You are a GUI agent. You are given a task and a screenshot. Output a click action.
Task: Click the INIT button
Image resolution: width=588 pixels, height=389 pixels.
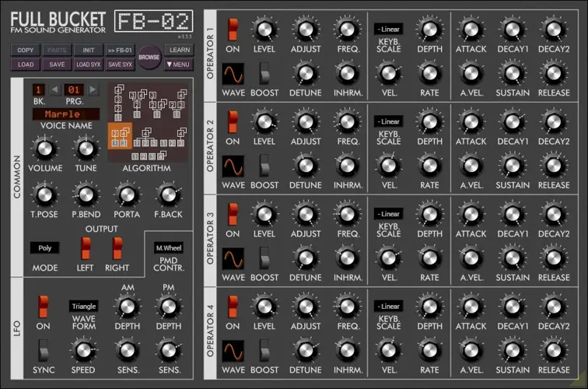(x=88, y=50)
